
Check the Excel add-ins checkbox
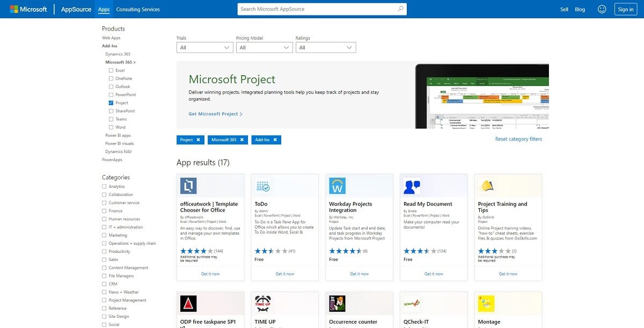coord(110,70)
